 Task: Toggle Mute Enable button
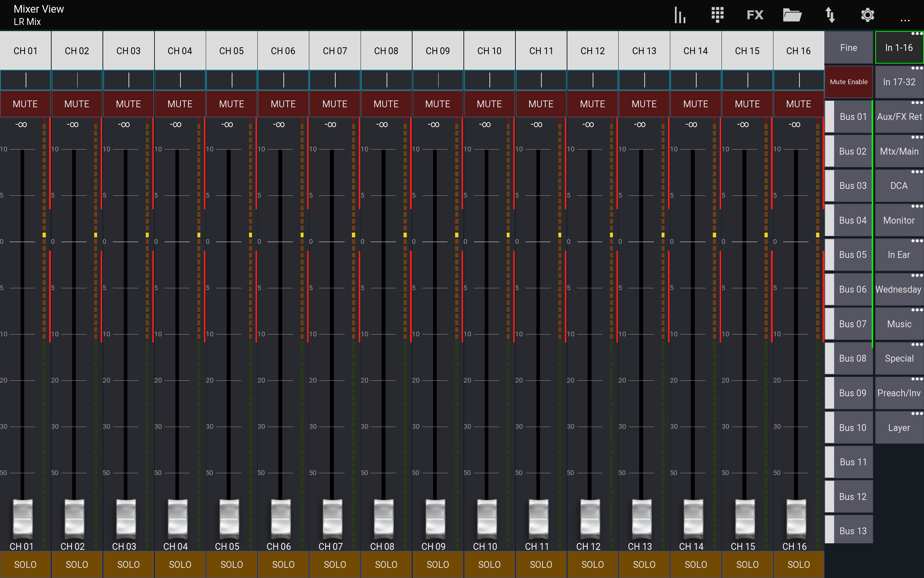(849, 82)
